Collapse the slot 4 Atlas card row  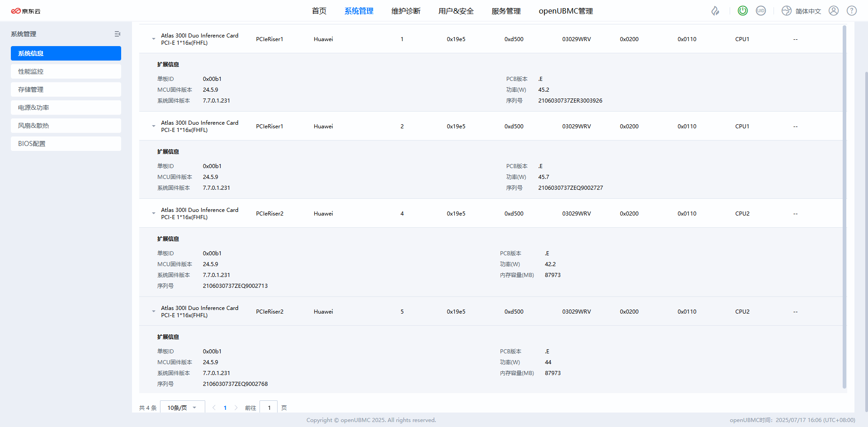tap(154, 214)
